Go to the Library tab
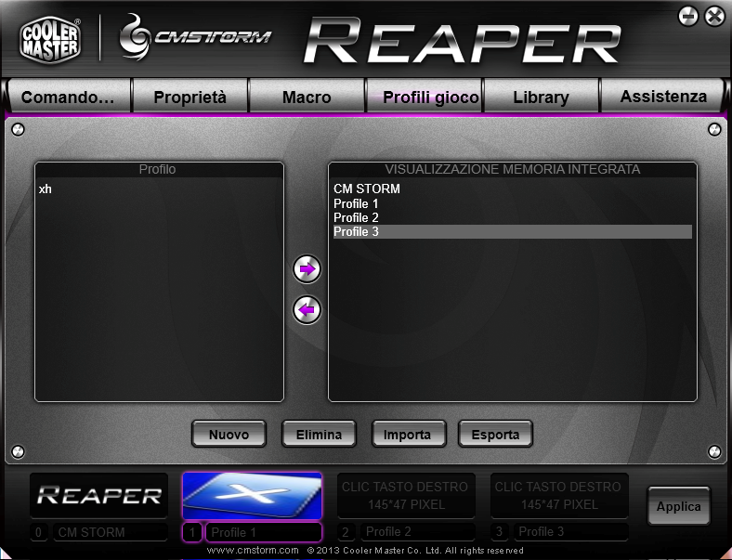This screenshot has height=560, width=732. (541, 97)
